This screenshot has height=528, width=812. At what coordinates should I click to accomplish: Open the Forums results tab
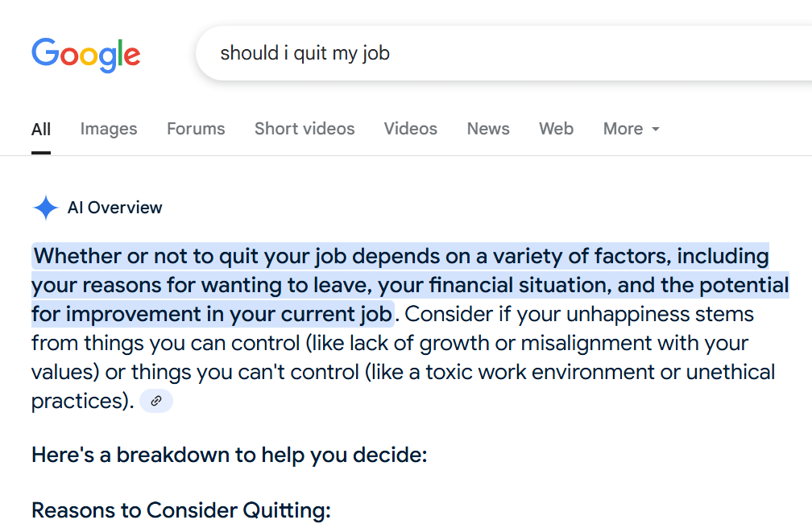(196, 129)
